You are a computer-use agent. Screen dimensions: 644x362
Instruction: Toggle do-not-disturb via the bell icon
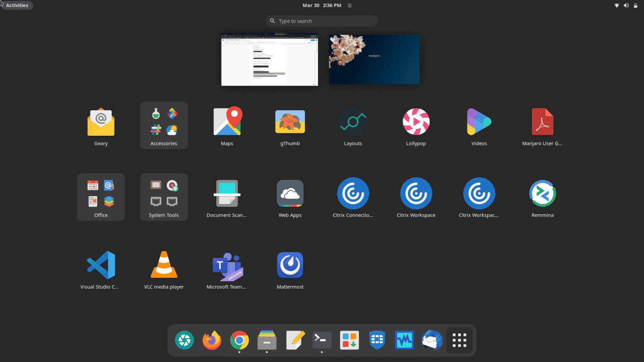coord(349,5)
